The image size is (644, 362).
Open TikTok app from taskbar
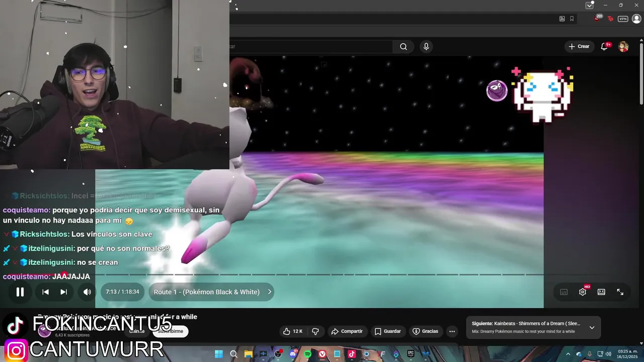click(x=352, y=354)
